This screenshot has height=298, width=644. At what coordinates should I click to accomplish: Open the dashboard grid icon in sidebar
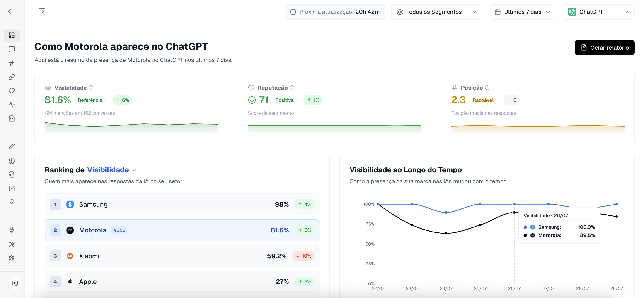[12, 35]
